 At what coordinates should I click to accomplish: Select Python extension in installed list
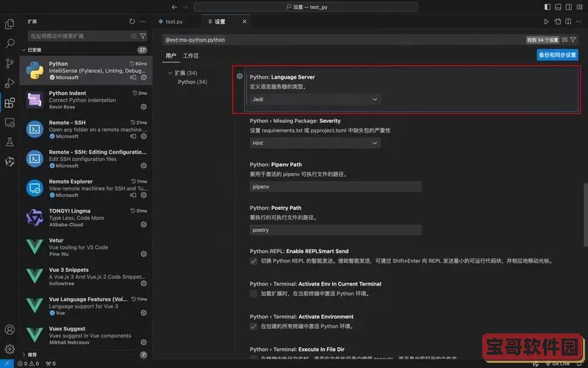pyautogui.click(x=86, y=70)
